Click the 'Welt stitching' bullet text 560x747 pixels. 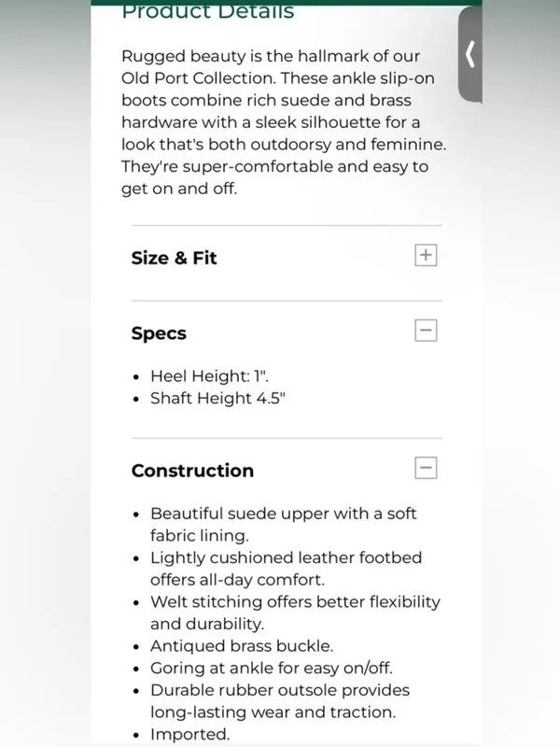pos(295,613)
